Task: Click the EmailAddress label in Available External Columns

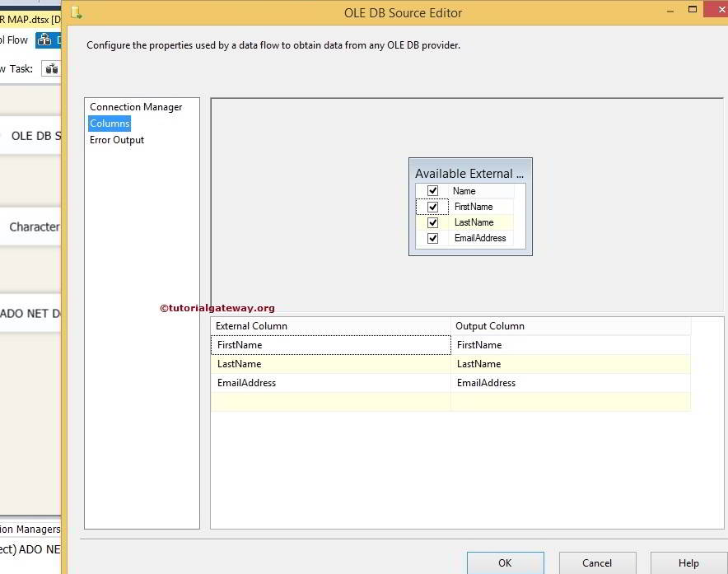Action: click(x=480, y=238)
